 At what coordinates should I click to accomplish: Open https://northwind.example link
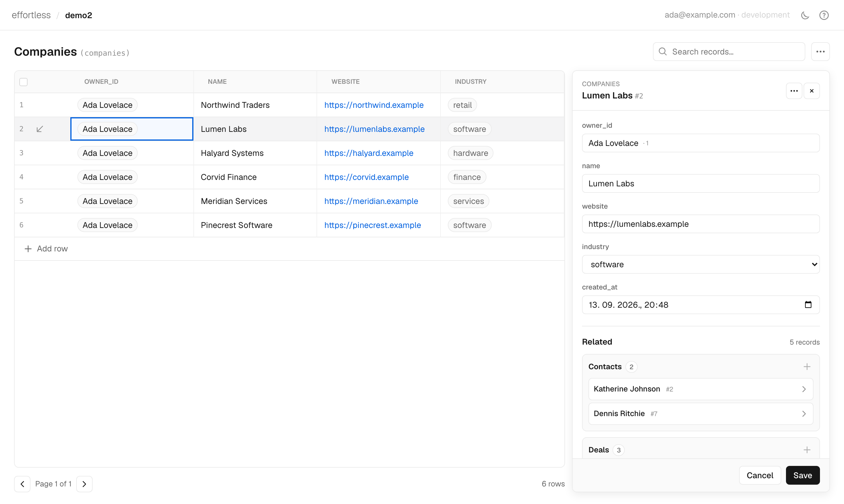(x=374, y=105)
